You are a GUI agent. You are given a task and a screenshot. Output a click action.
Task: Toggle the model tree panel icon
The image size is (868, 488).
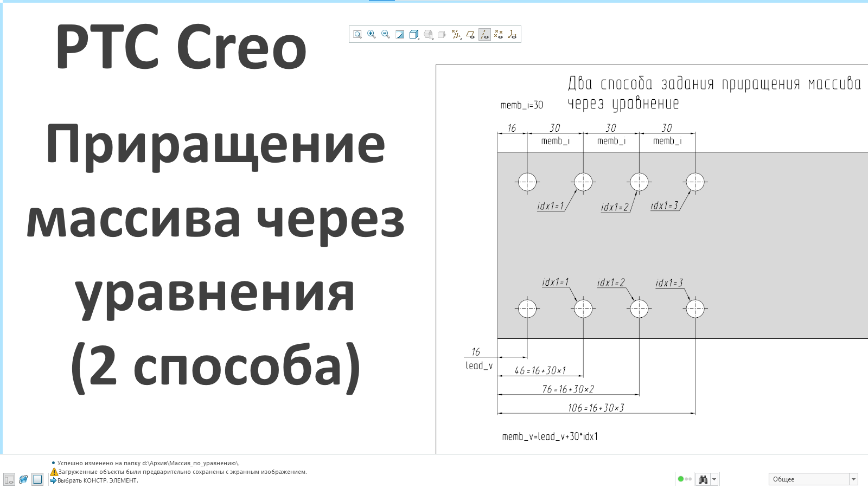[x=9, y=479]
